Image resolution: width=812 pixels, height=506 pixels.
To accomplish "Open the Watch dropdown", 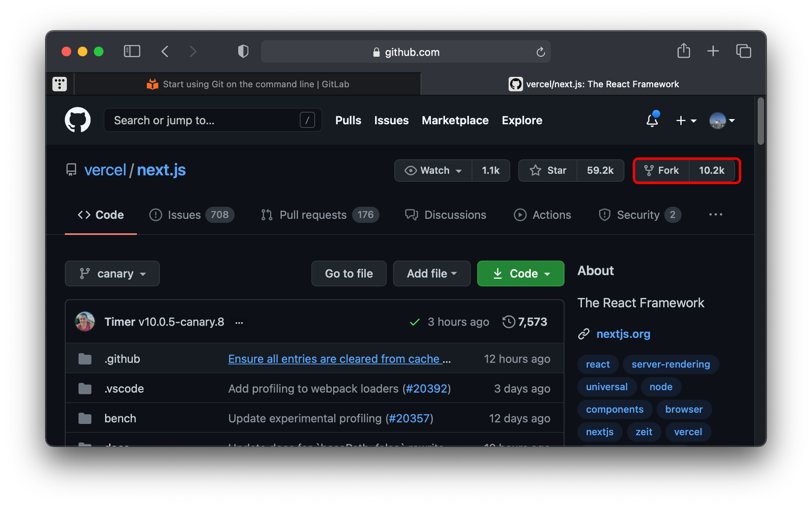I will (x=433, y=171).
